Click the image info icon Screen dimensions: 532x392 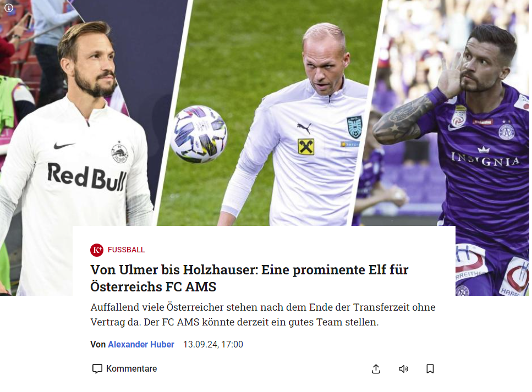pos(9,8)
